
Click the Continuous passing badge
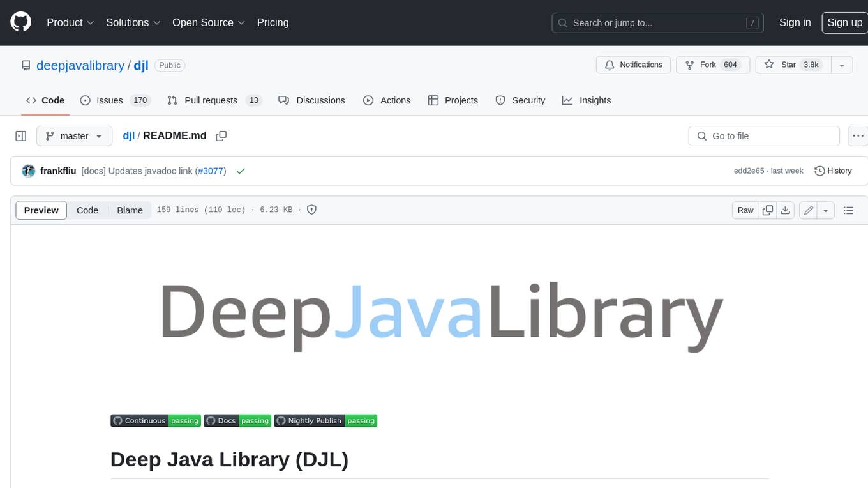156,420
